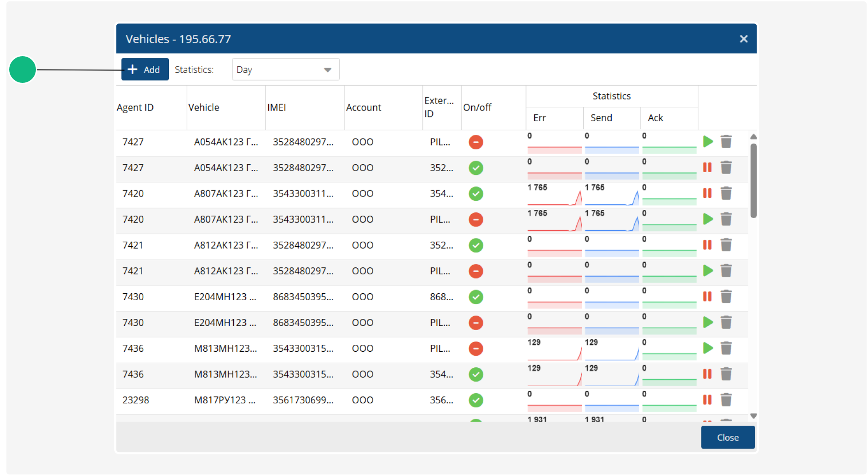Image resolution: width=868 pixels, height=476 pixels.
Task: Click the Send statistics sub-header
Action: coord(612,118)
